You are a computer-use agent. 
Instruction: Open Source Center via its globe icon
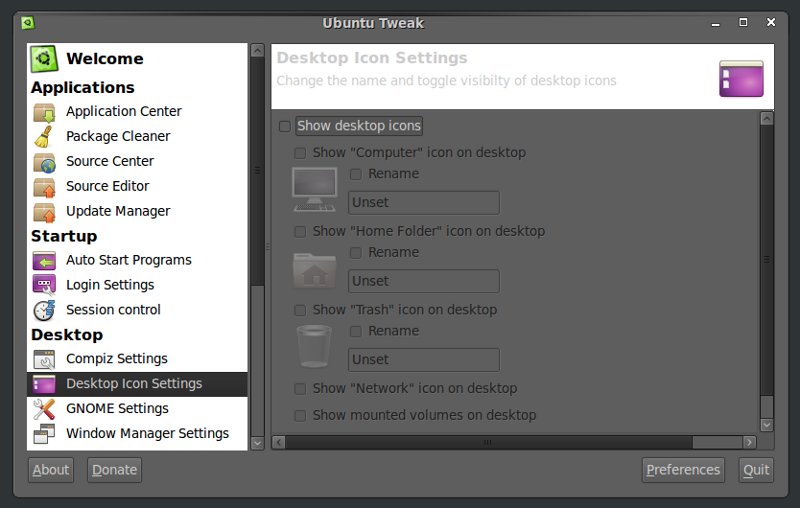44,162
